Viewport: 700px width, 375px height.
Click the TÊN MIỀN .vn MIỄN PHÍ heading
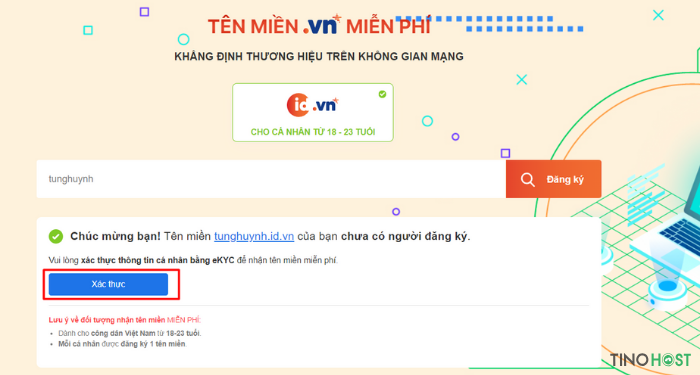(319, 25)
